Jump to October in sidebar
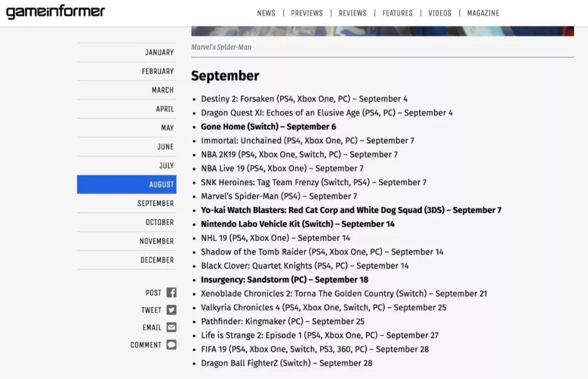The image size is (588, 379). (127, 222)
